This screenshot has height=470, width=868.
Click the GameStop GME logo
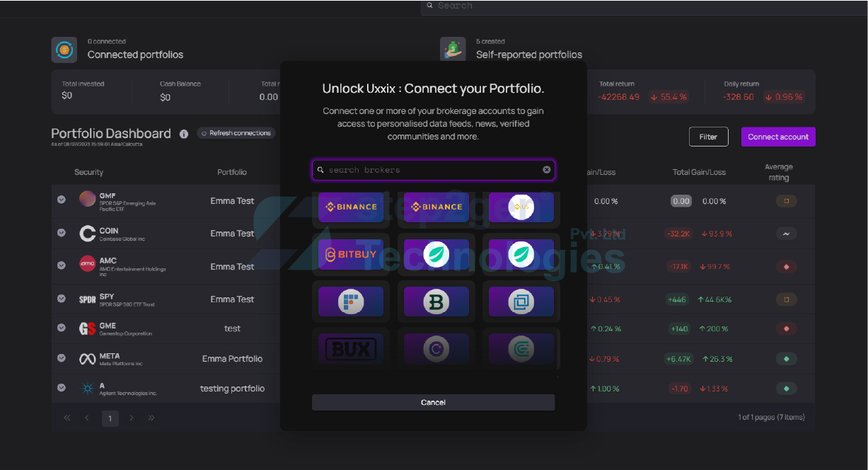click(x=87, y=328)
